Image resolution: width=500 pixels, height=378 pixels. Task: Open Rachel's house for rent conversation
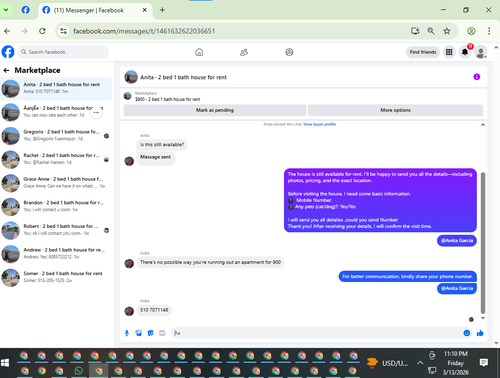point(56,159)
